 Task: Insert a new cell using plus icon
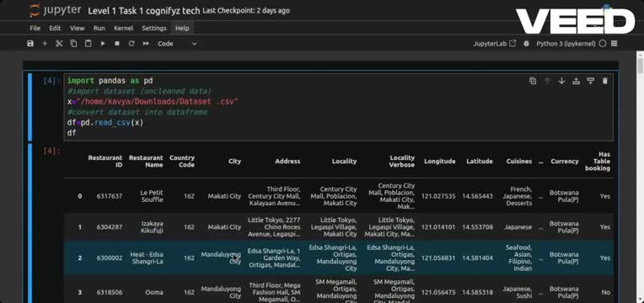(45, 44)
